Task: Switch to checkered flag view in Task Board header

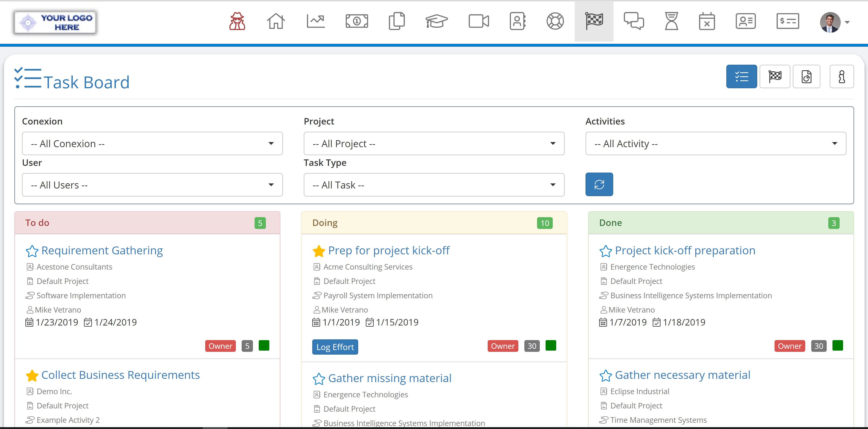Action: point(775,76)
